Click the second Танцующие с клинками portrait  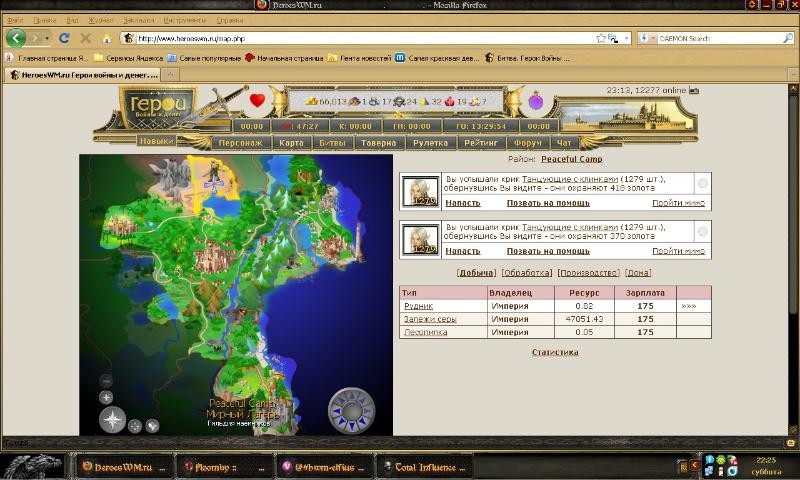pyautogui.click(x=420, y=240)
